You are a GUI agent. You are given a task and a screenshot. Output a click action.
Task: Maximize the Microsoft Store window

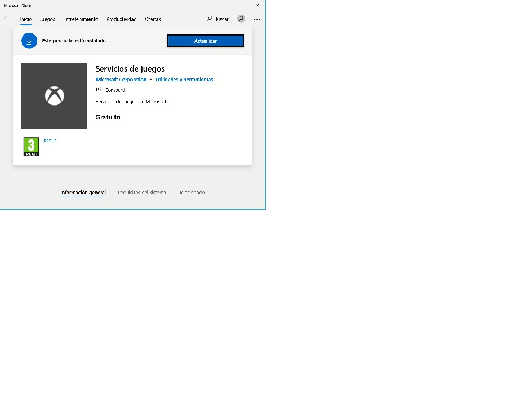[242, 5]
